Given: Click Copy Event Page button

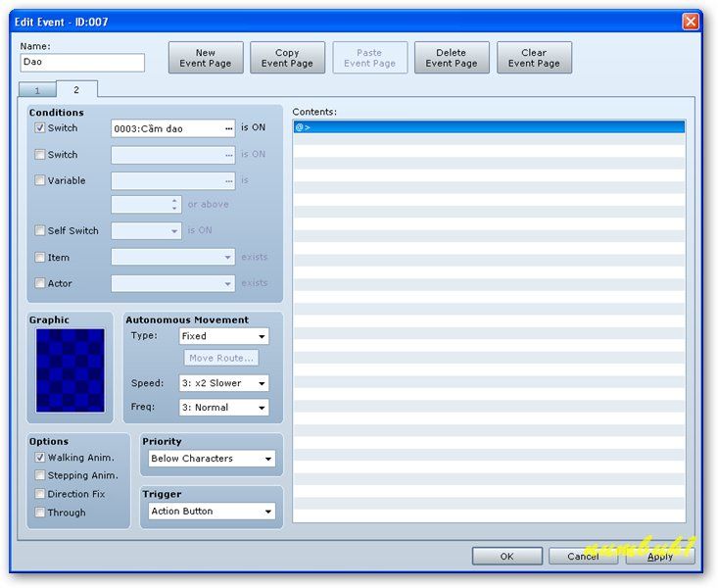Looking at the screenshot, I should coord(288,58).
